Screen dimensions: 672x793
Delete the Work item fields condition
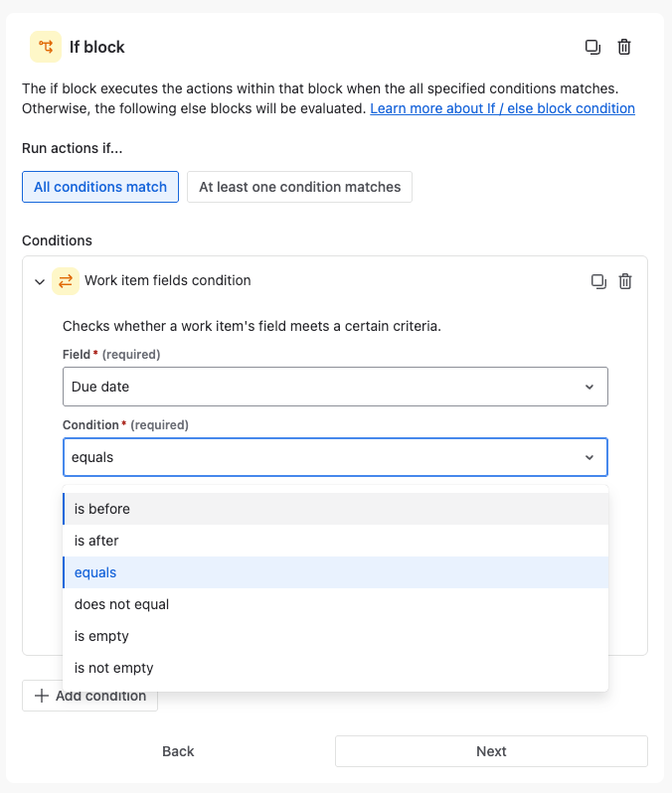pos(625,281)
